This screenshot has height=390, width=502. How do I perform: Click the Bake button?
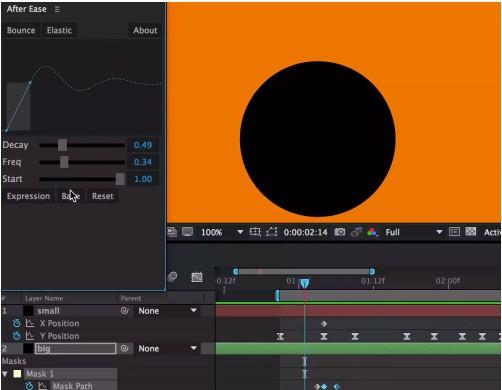click(x=71, y=196)
